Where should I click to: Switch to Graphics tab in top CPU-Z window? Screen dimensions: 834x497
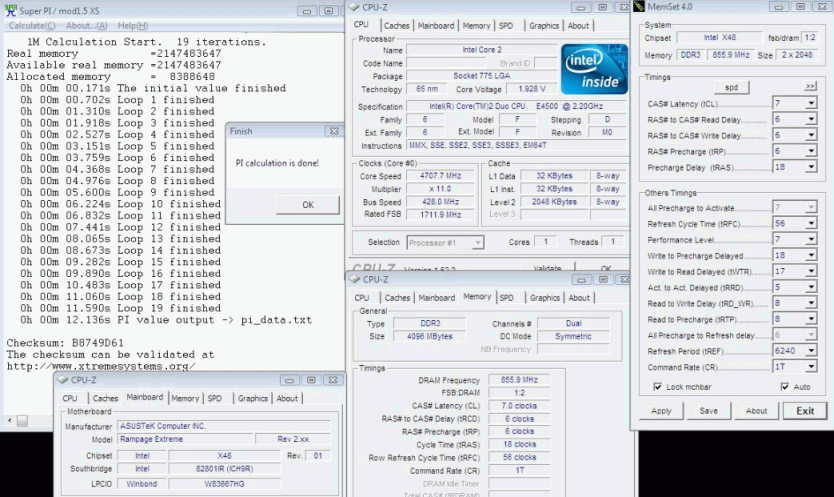click(544, 26)
